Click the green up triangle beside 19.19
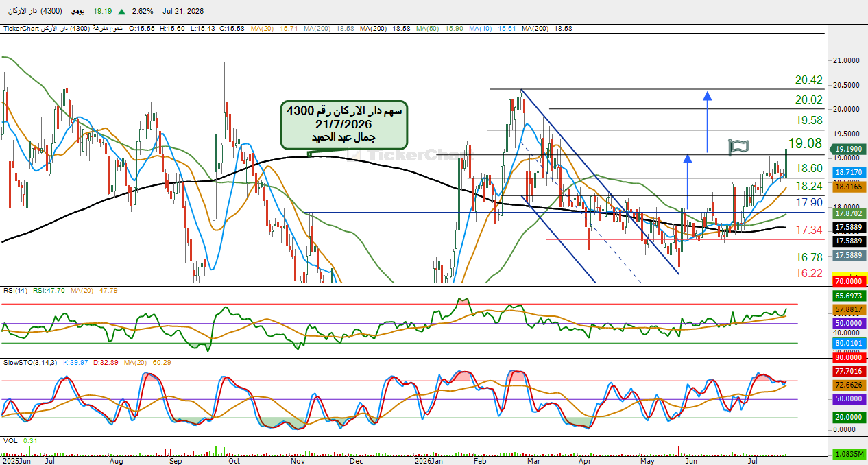The width and height of the screenshot is (868, 465). click(121, 12)
